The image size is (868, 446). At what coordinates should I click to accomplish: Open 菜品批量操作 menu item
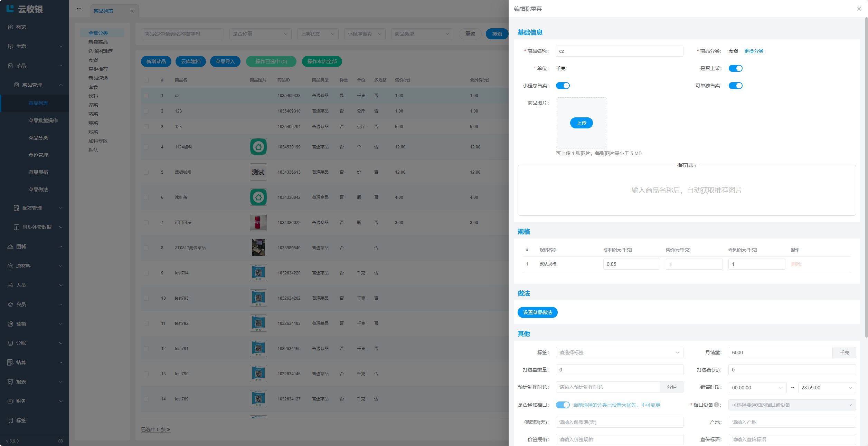[43, 120]
